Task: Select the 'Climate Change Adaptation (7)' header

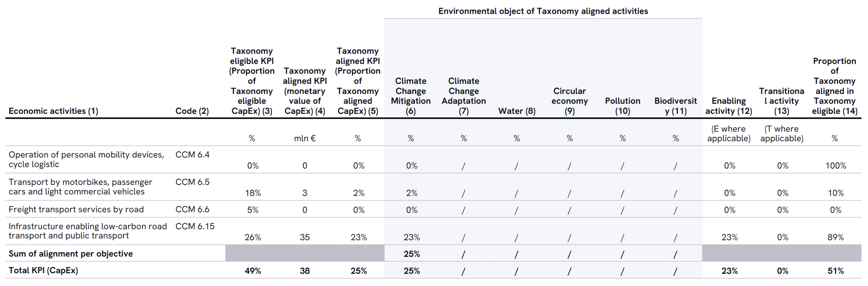Action: (463, 96)
